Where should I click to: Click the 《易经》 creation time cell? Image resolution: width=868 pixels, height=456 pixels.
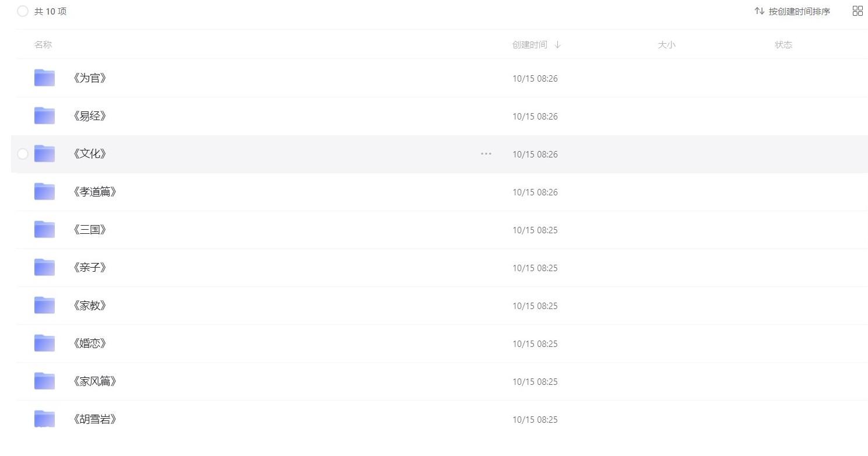tap(535, 116)
